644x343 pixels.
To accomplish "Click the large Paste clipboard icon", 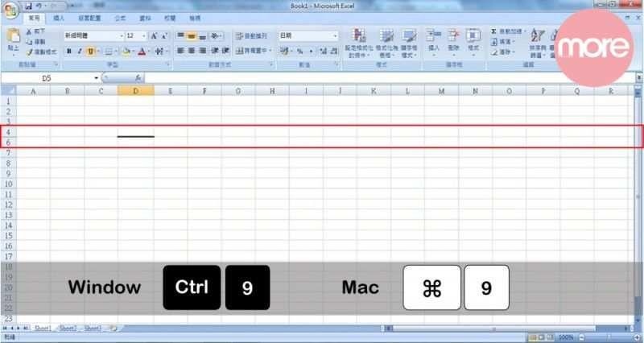I will pos(13,35).
